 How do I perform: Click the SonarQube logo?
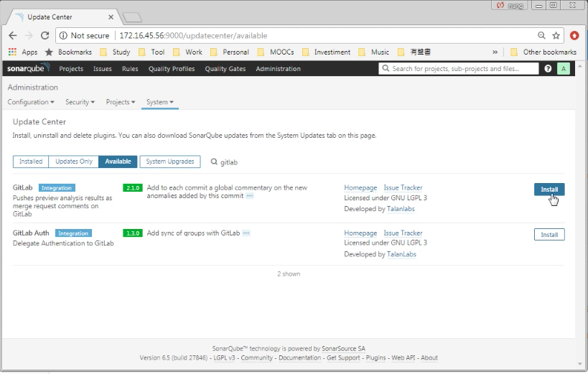28,68
